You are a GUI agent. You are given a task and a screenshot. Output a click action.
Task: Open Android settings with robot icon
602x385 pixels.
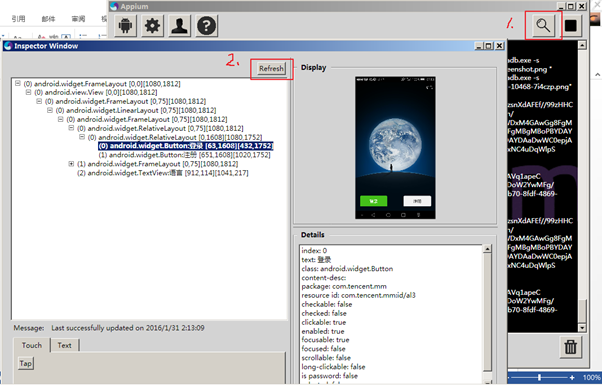tap(125, 26)
